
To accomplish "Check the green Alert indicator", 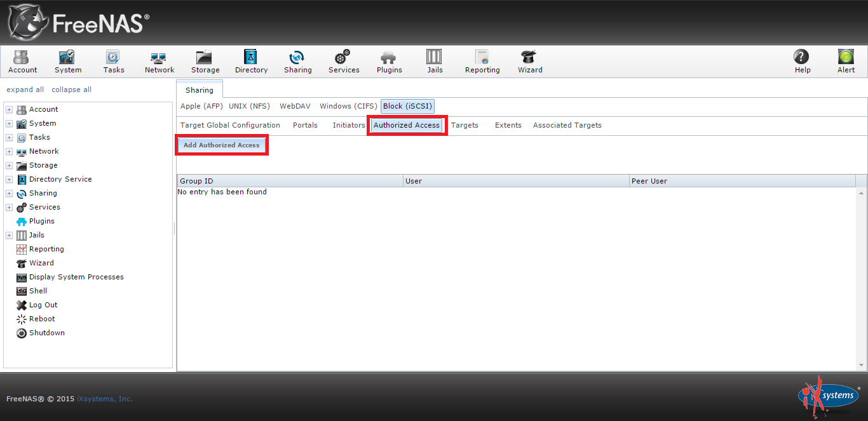I will click(846, 62).
